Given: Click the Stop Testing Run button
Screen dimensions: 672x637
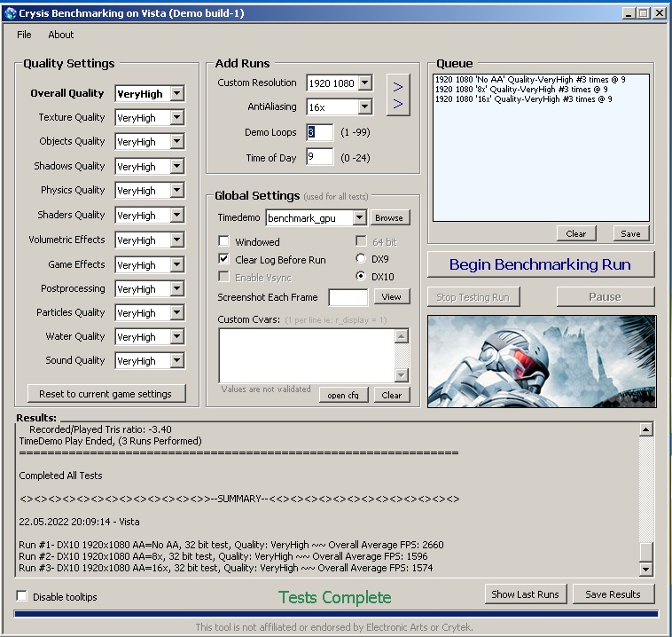Looking at the screenshot, I should (473, 297).
